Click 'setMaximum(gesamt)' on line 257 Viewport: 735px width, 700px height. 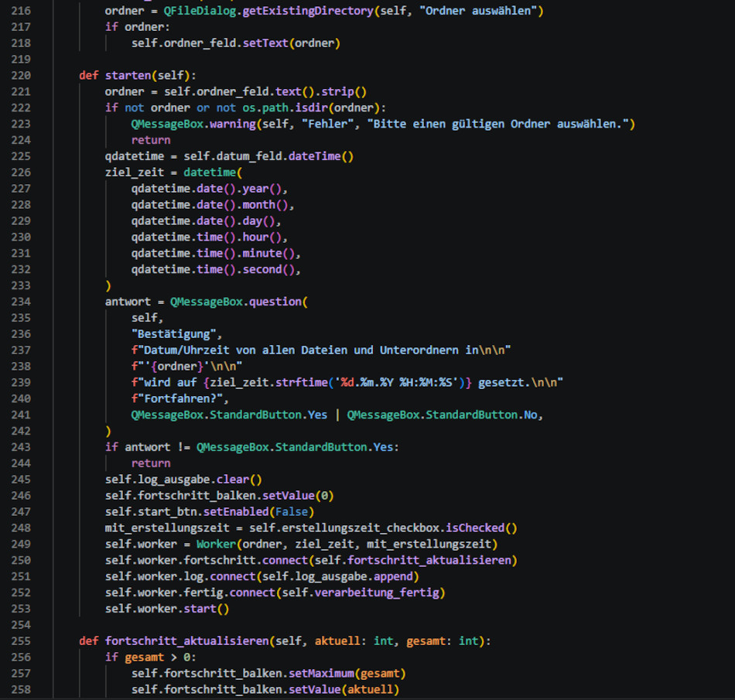click(347, 673)
